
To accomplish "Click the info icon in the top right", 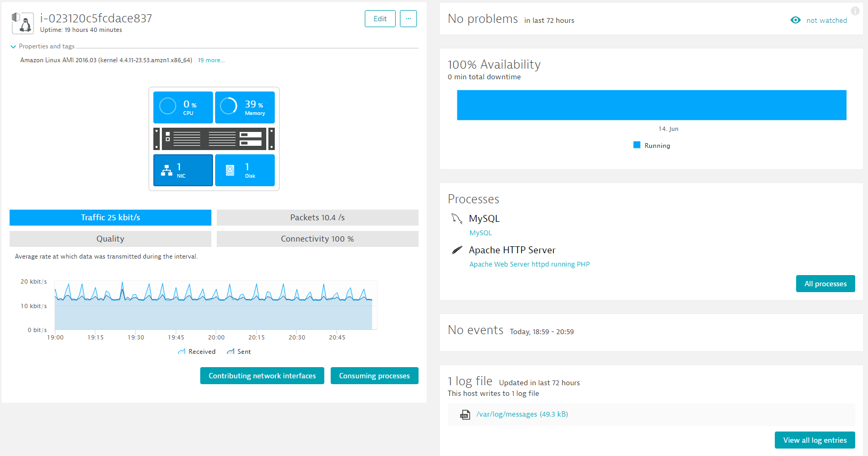I will [x=855, y=11].
